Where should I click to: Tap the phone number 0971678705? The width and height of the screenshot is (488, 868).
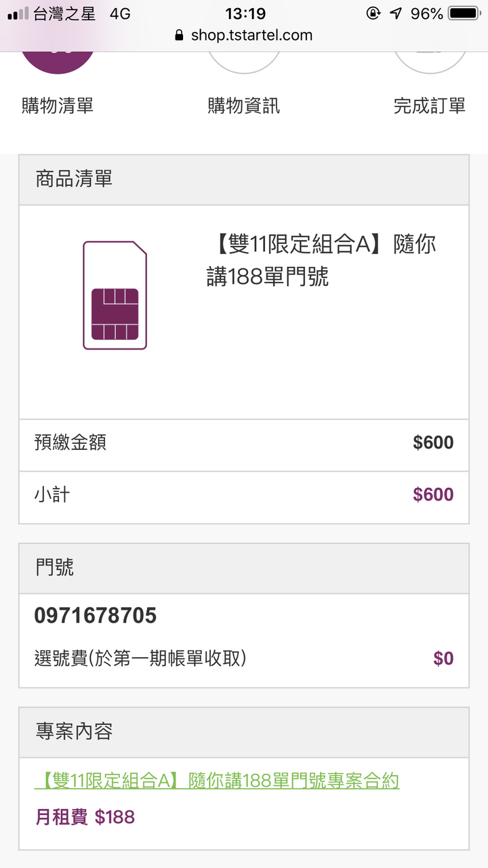coord(96,615)
